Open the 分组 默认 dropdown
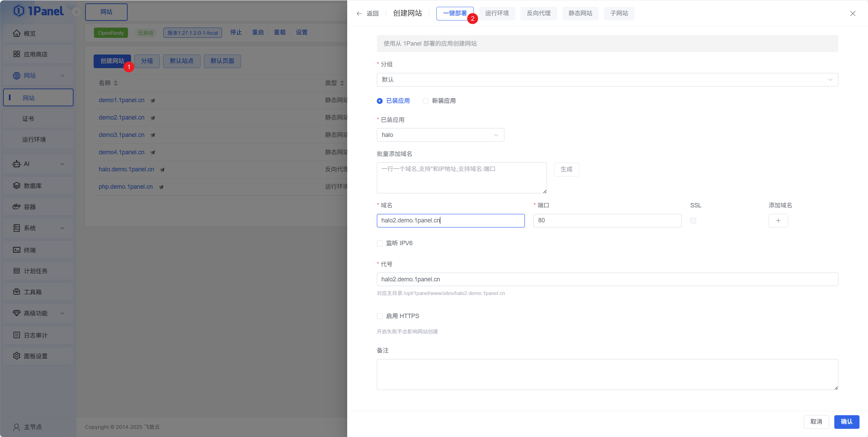 (607, 80)
